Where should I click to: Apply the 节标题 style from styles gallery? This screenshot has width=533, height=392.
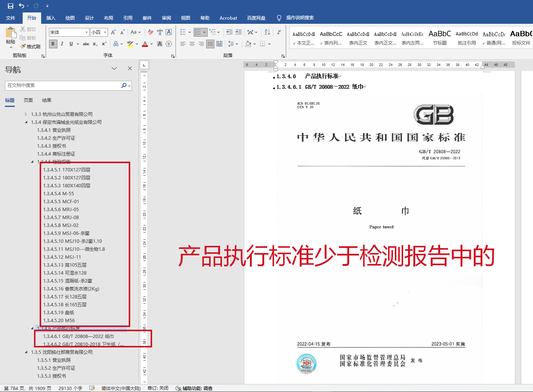click(440, 38)
